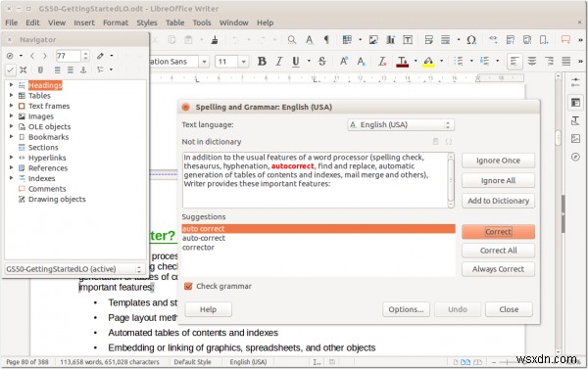Viewport: 588px width, 369px height.
Task: Toggle formatting marks pilcrow icon
Action: tap(326, 40)
